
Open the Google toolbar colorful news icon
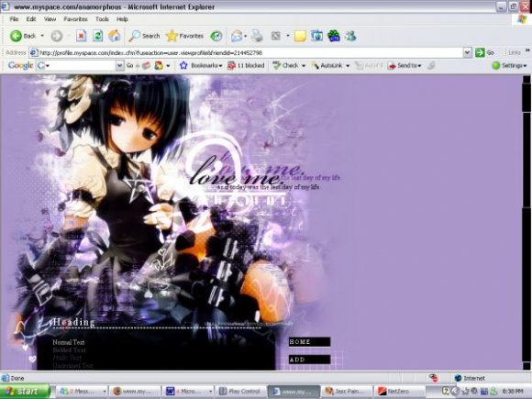click(x=159, y=65)
